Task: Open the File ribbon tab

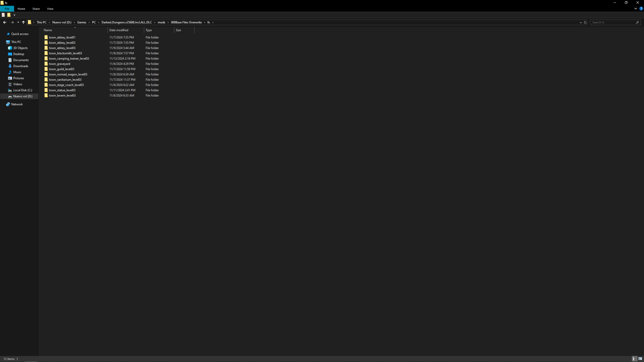Action: pyautogui.click(x=7, y=9)
